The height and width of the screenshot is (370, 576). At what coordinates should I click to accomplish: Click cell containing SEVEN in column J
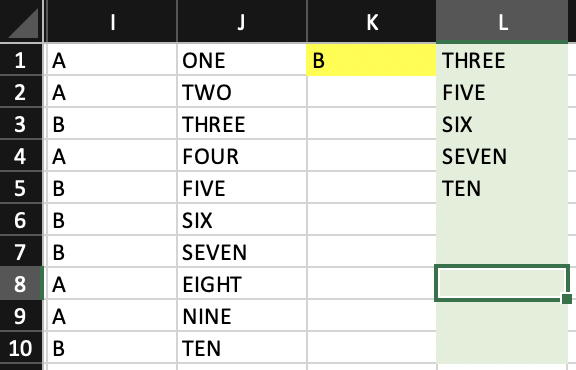[242, 252]
